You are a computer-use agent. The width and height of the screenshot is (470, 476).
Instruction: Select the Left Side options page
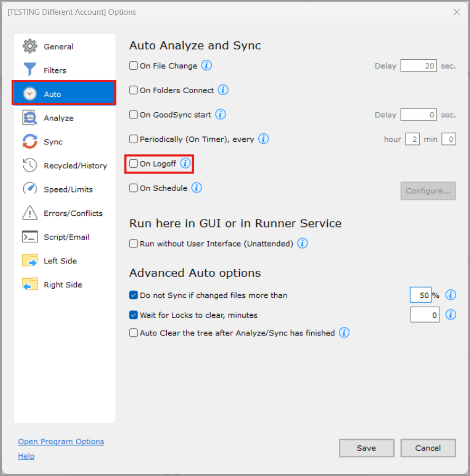tap(65, 261)
